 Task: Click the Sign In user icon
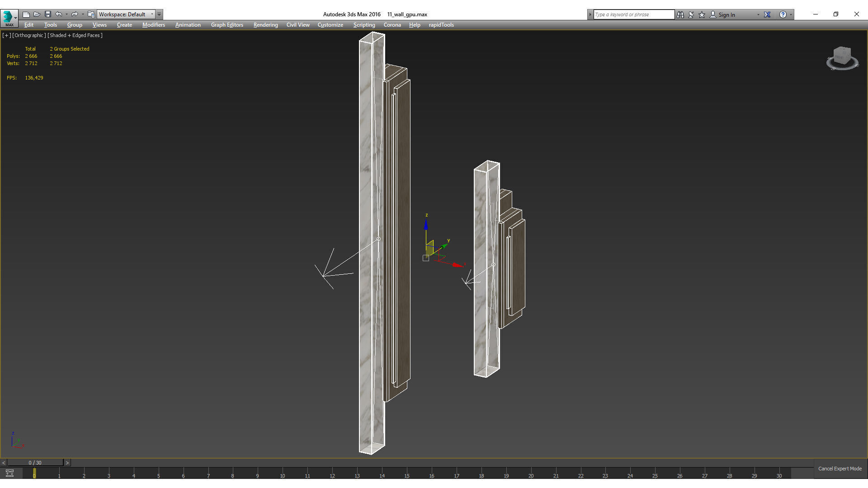point(713,14)
